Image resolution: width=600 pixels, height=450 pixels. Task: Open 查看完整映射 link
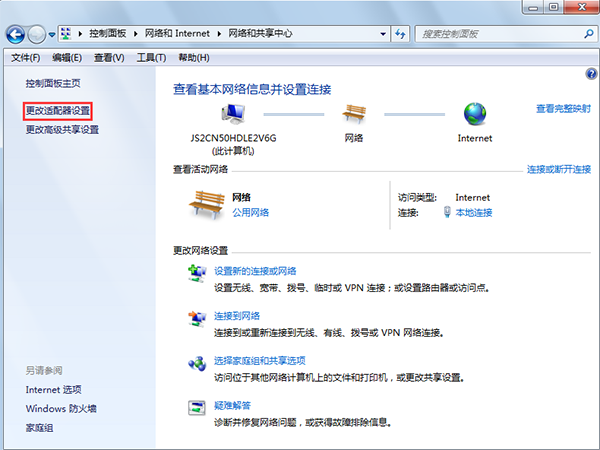point(563,109)
